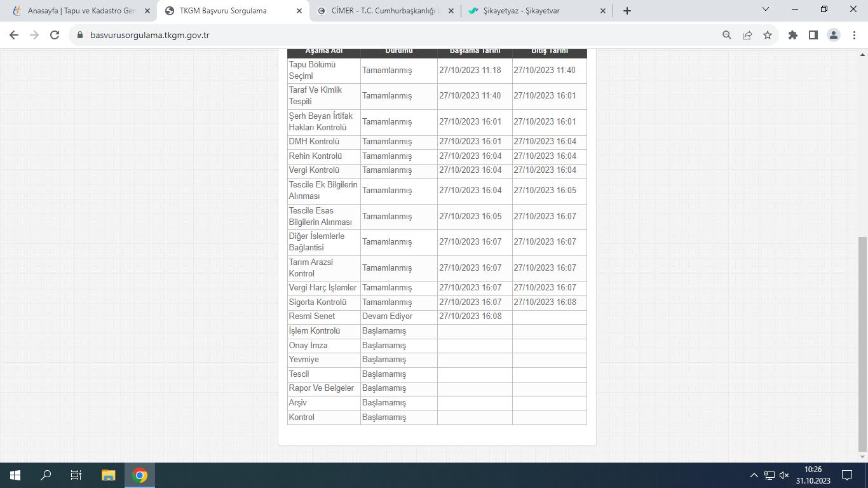Open the Windows notification center

pyautogui.click(x=847, y=475)
